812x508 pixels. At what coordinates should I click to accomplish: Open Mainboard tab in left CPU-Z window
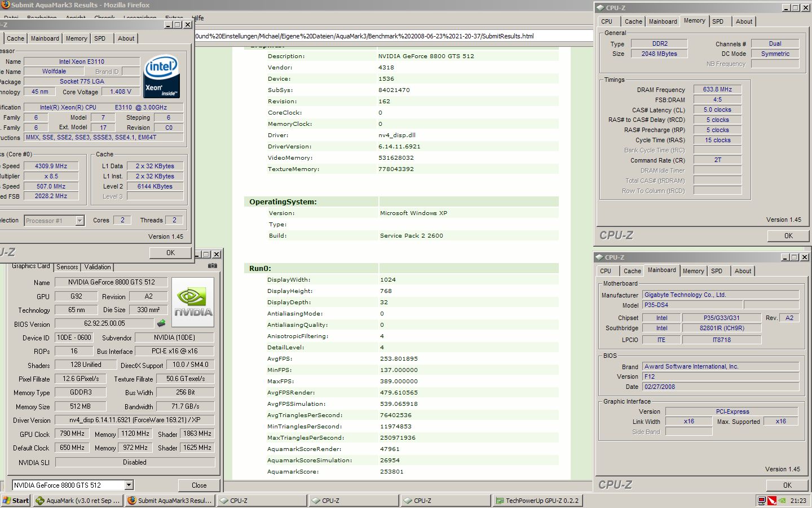45,38
